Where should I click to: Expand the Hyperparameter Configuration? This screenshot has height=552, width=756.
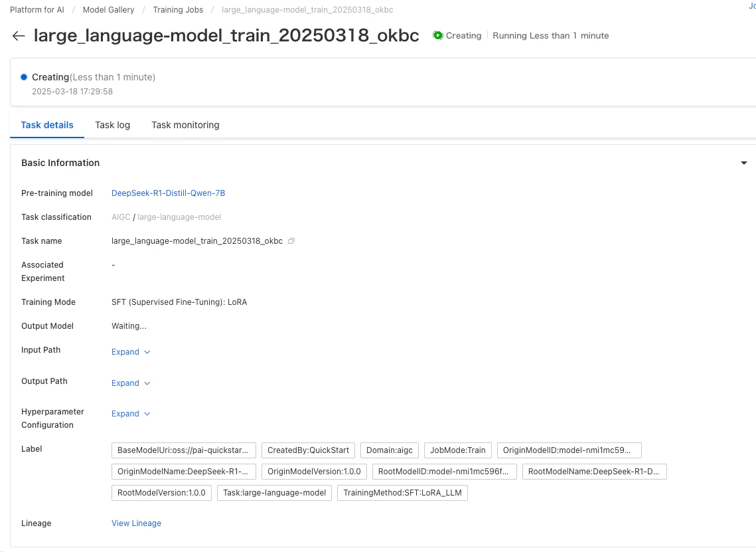[x=131, y=414]
